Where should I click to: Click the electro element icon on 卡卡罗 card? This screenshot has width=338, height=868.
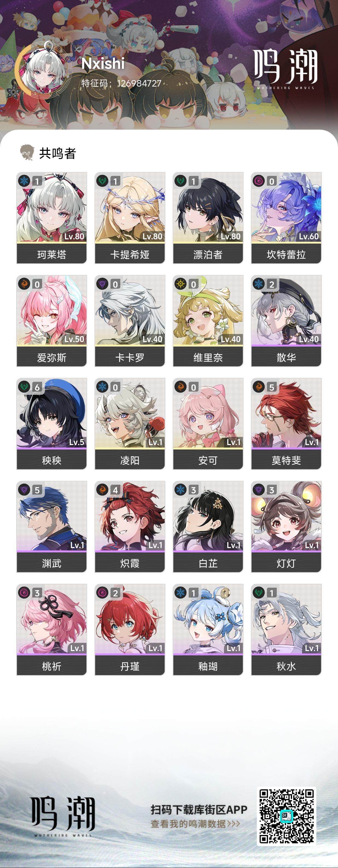click(102, 284)
